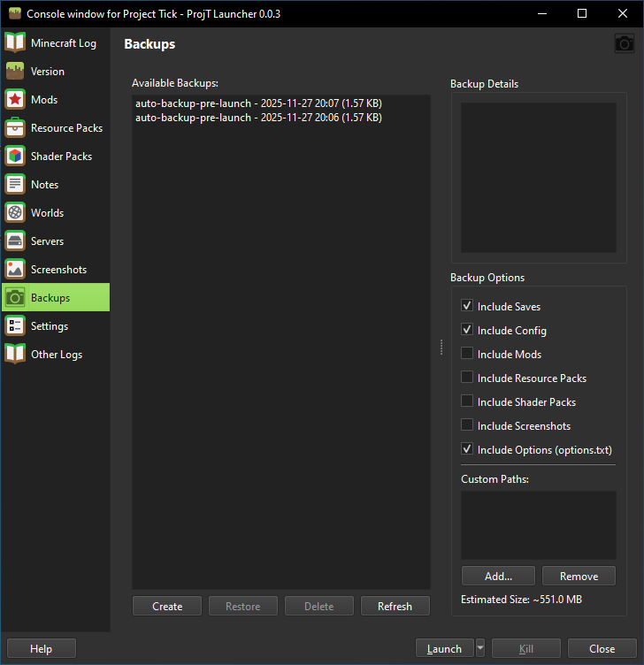Open the Notes page
644x665 pixels.
tap(56, 185)
